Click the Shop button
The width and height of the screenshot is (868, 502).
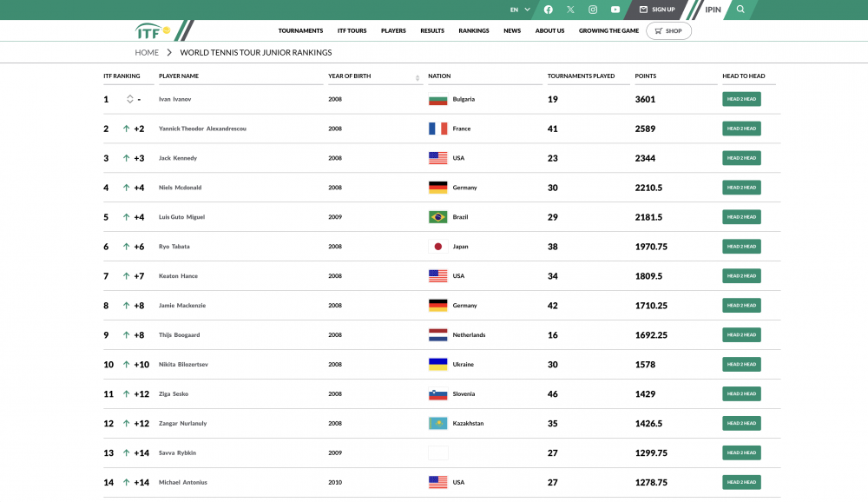668,31
